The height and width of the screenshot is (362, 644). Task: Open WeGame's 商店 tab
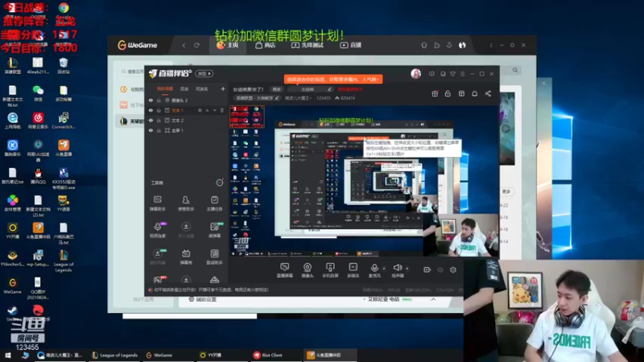(266, 45)
